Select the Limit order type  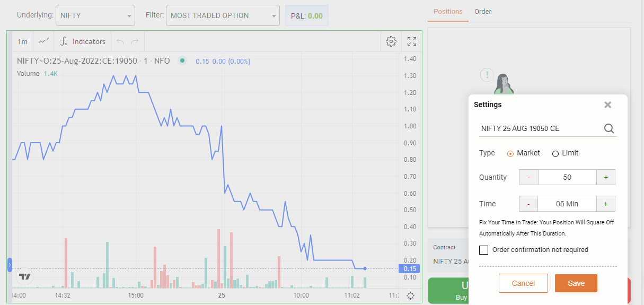(x=555, y=153)
